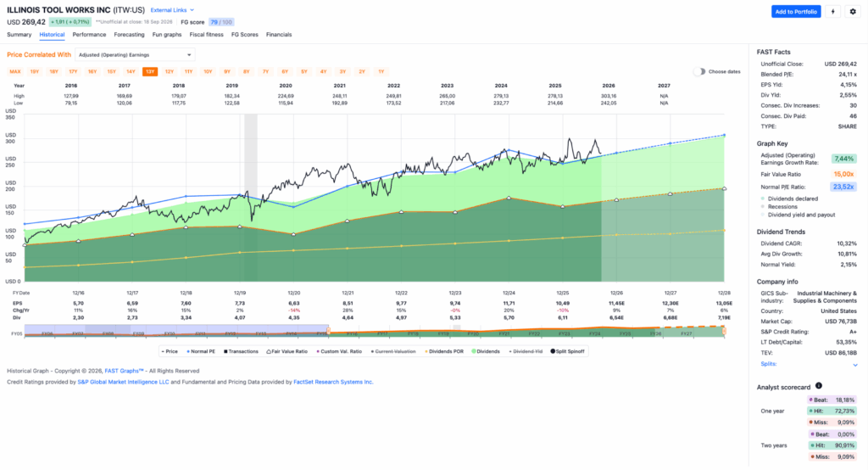Select the MAX time range

(x=15, y=71)
